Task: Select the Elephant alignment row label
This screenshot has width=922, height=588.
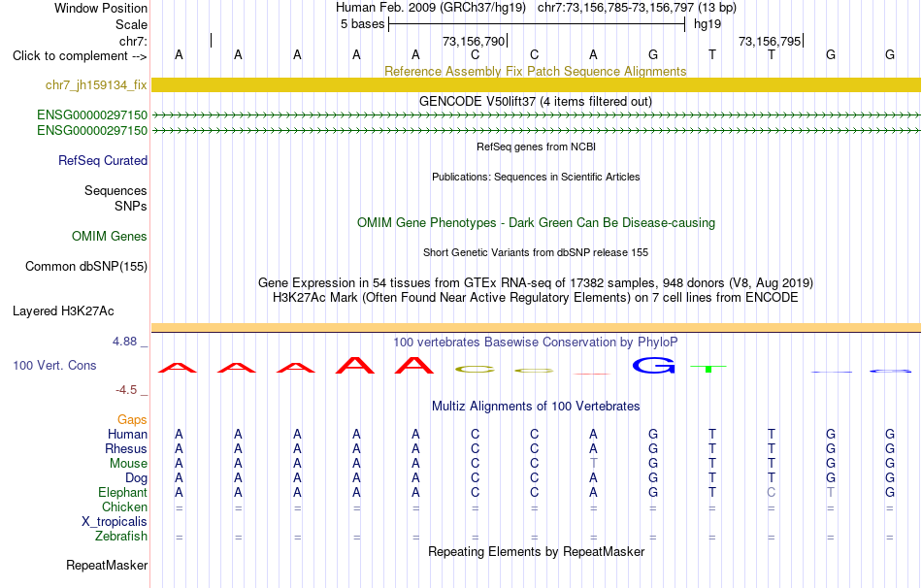Action: coord(122,493)
